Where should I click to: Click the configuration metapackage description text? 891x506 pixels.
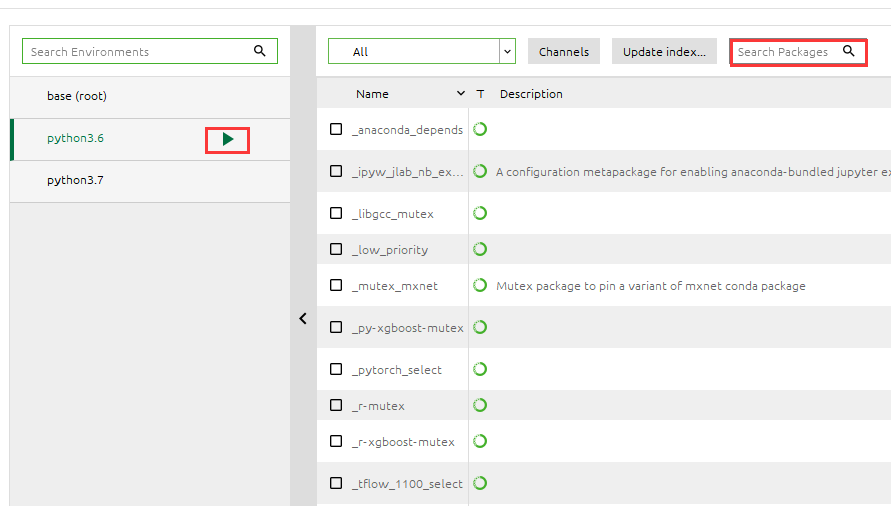coord(693,172)
